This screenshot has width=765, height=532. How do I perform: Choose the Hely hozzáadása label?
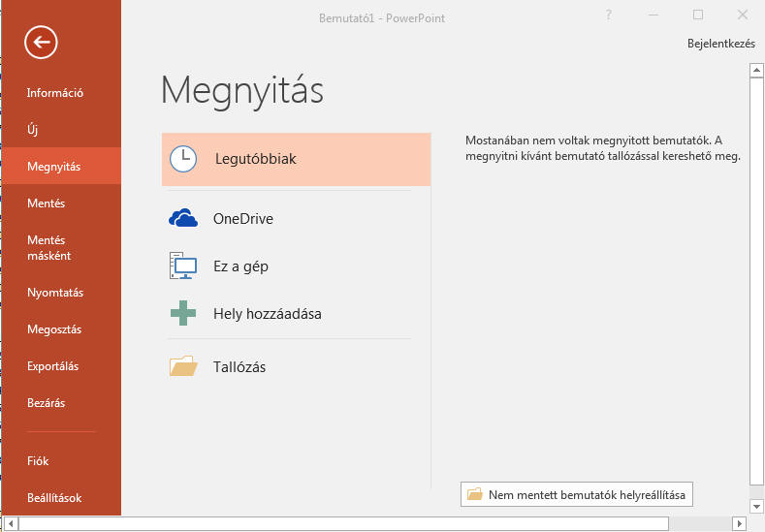click(268, 314)
